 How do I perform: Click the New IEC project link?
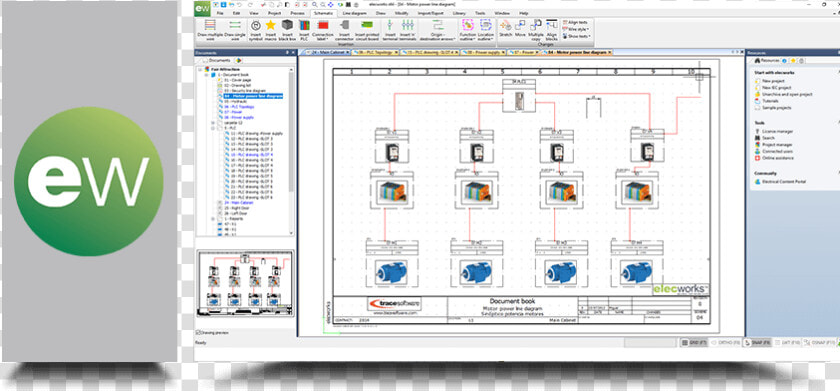pos(777,87)
